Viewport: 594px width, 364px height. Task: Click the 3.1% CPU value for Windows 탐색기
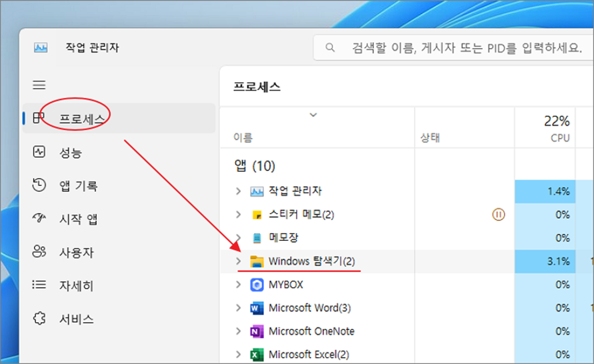pyautogui.click(x=545, y=261)
